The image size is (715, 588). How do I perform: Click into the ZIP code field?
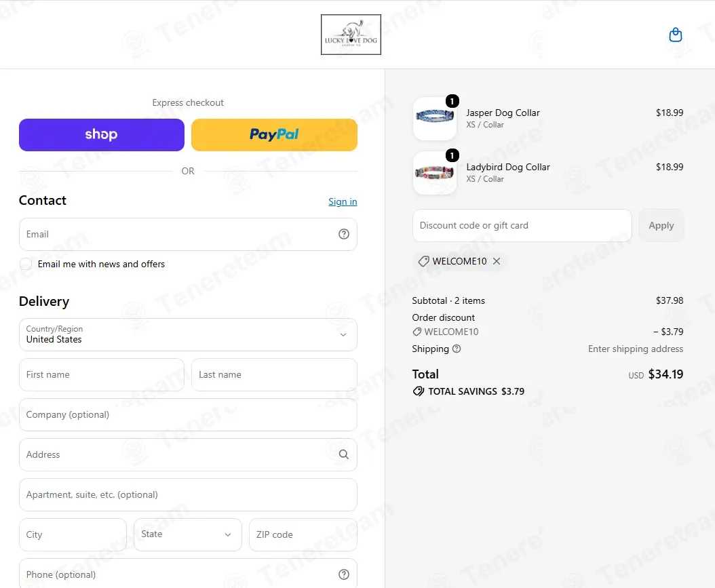coord(303,534)
